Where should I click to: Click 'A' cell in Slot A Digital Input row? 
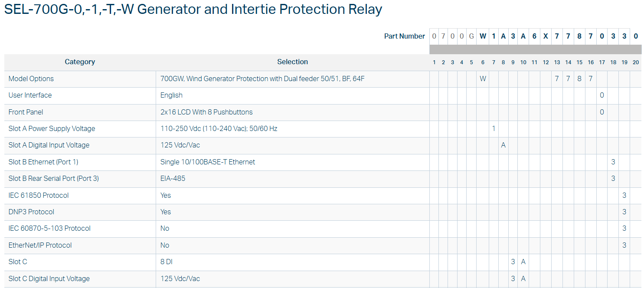click(x=503, y=145)
